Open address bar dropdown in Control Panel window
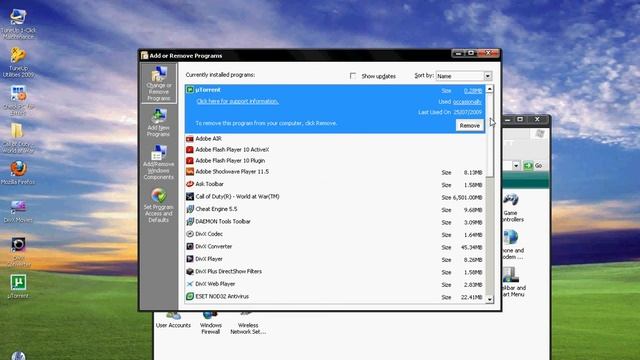The height and width of the screenshot is (360, 640). click(x=516, y=166)
